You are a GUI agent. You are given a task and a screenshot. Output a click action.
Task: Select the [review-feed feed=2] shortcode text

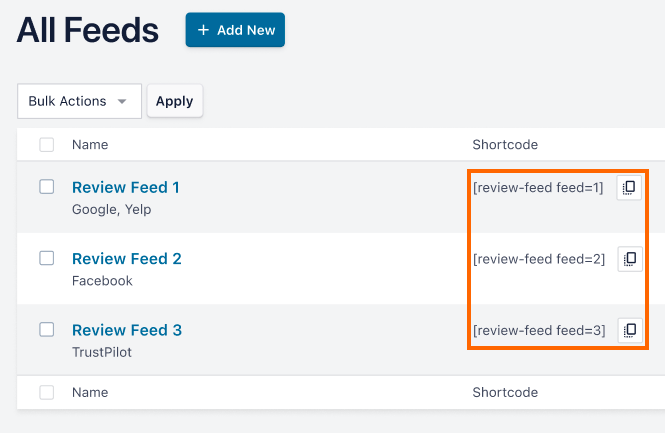click(x=538, y=259)
